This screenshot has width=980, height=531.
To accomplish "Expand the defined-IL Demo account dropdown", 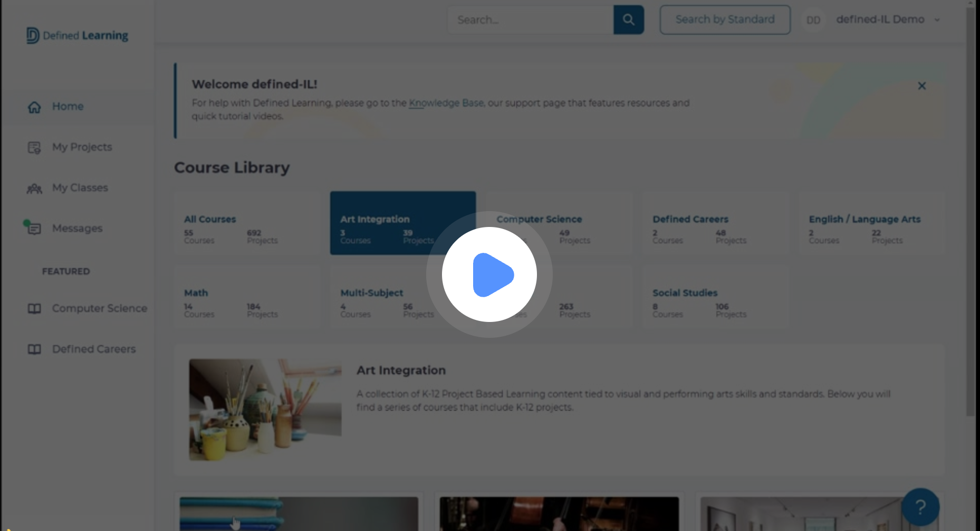I will click(937, 20).
